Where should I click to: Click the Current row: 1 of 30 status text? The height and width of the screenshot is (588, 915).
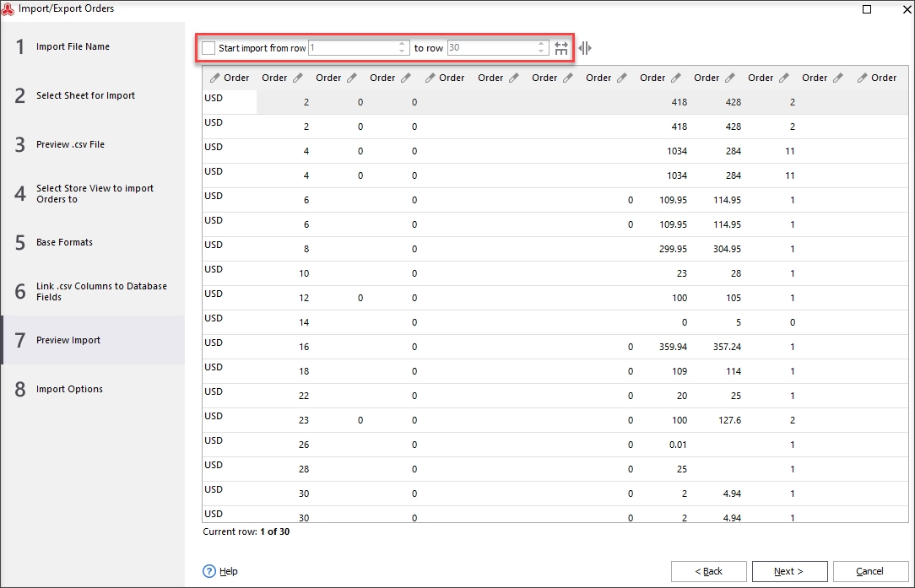246,532
